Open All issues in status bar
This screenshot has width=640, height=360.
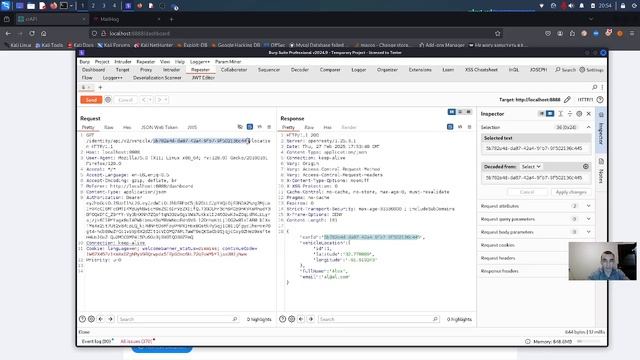tap(137, 341)
